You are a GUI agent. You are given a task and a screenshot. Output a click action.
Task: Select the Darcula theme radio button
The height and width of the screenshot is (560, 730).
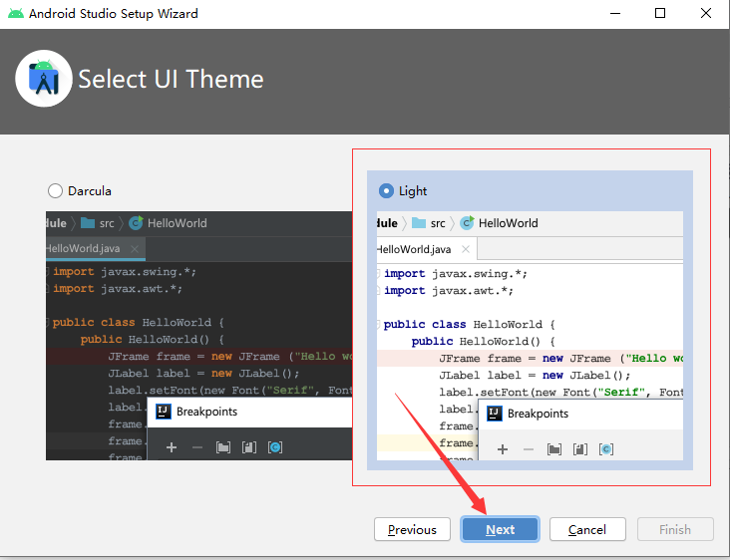coord(55,190)
